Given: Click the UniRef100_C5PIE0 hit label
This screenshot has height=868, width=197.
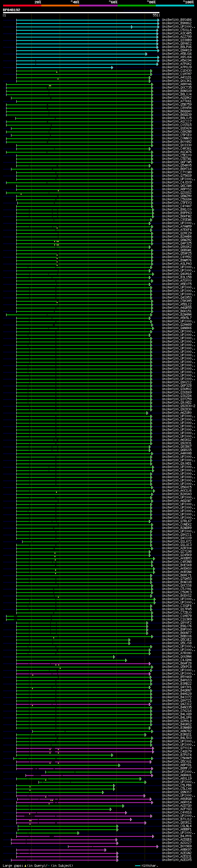Looking at the screenshot, I should tap(177, 135).
